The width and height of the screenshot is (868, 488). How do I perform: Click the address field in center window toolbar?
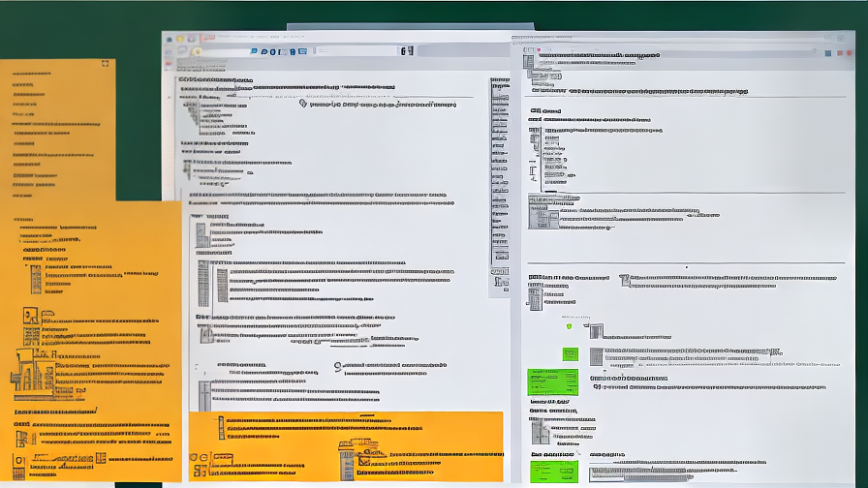[356, 51]
